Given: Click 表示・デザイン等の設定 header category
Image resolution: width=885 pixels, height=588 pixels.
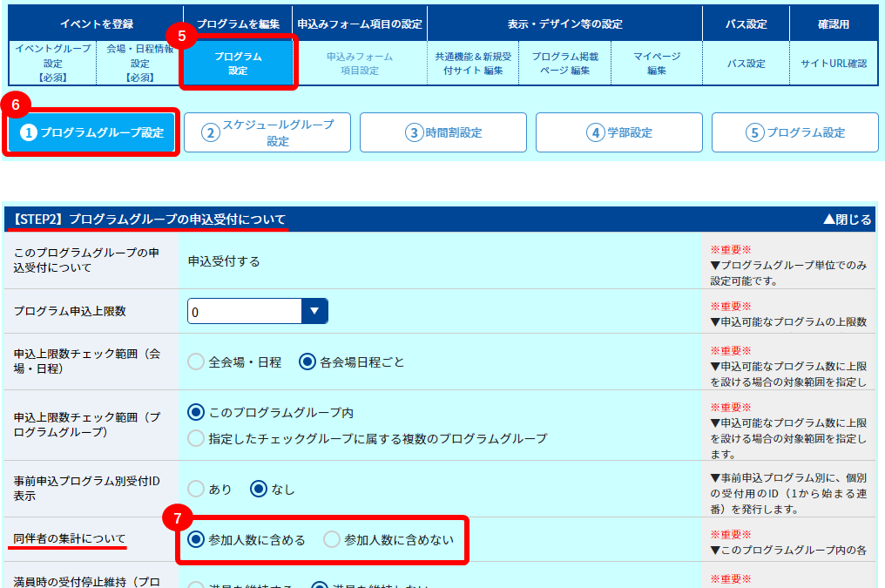Looking at the screenshot, I should (564, 24).
